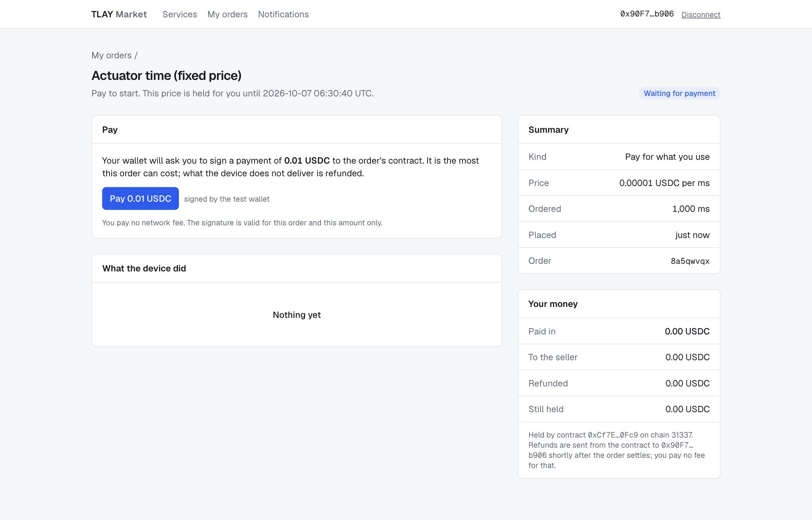Click the Still held amount
The image size is (812, 520).
688,409
